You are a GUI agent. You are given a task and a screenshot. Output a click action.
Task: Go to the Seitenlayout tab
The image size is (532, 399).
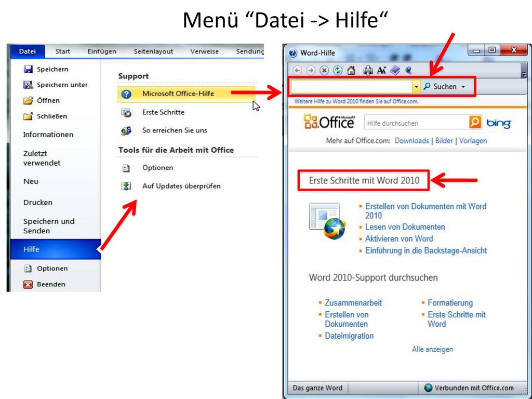(x=153, y=51)
